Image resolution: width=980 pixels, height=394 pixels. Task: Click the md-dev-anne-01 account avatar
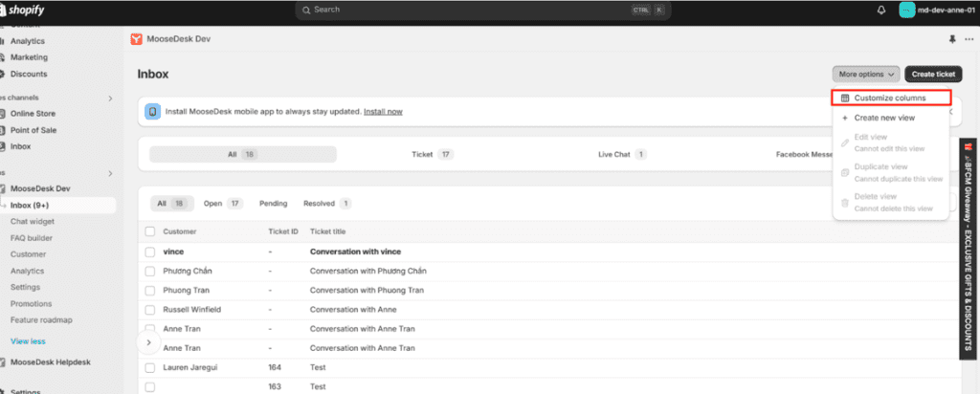click(907, 10)
